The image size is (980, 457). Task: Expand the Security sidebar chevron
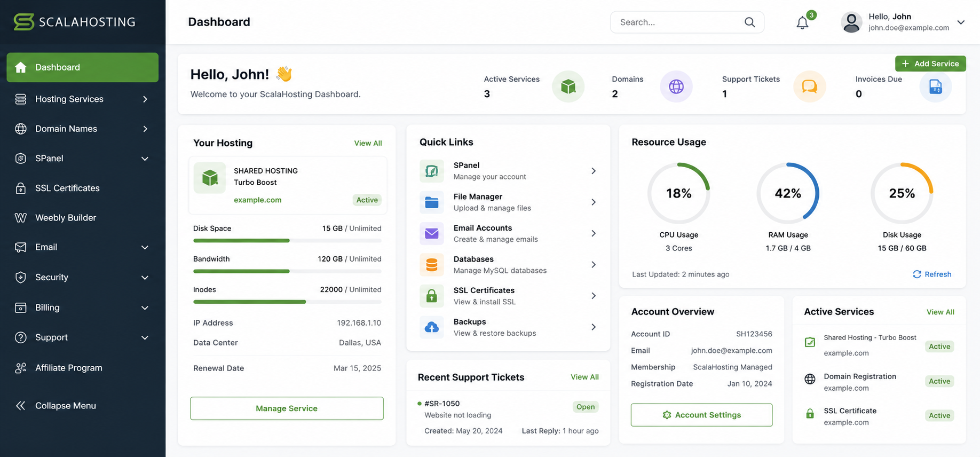pos(145,278)
